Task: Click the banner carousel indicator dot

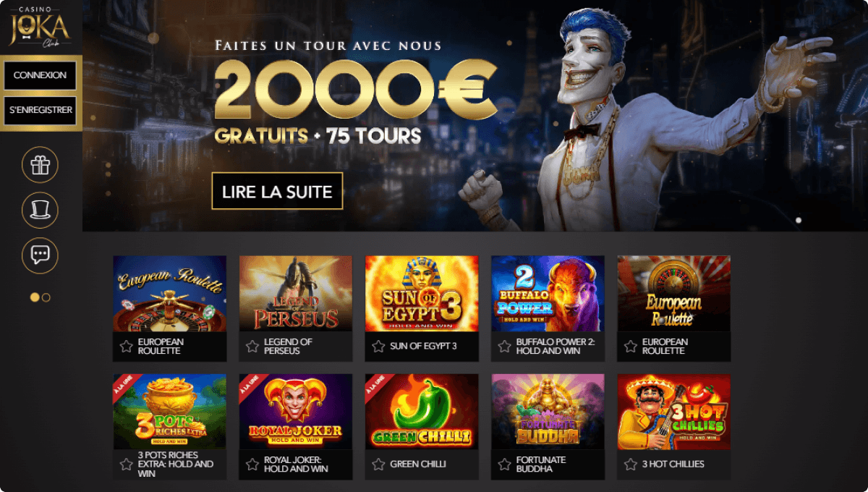Action: coord(799,220)
